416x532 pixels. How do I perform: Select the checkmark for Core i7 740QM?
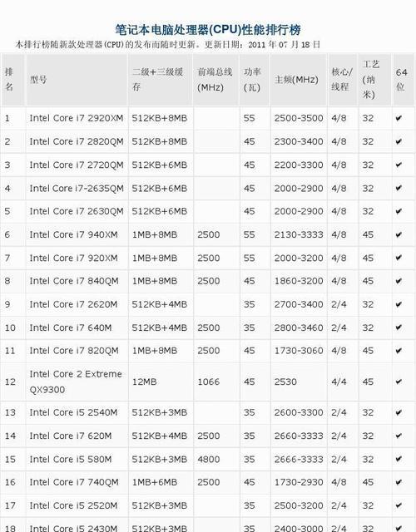(x=399, y=482)
